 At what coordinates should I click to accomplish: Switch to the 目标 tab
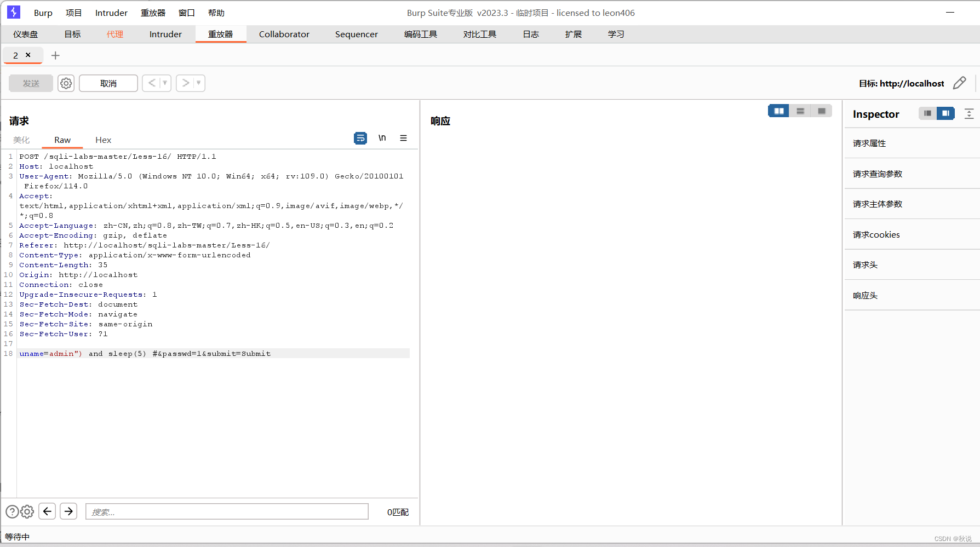(72, 34)
